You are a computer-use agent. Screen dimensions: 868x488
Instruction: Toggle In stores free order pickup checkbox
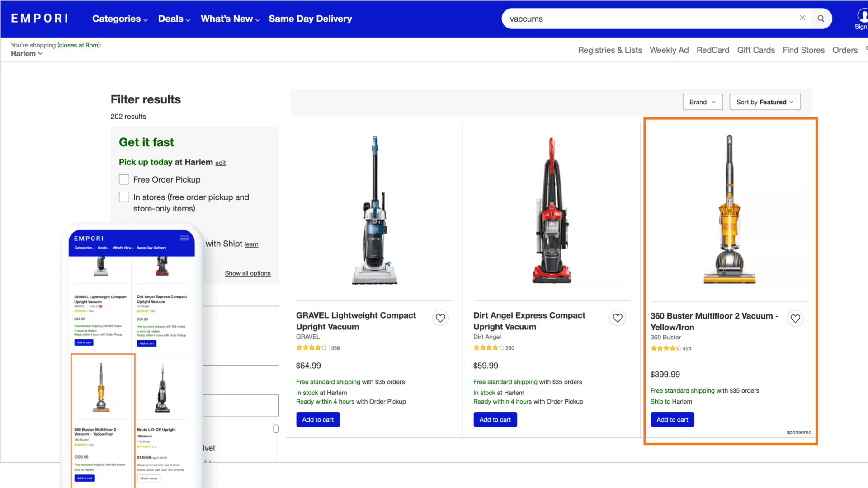(124, 197)
